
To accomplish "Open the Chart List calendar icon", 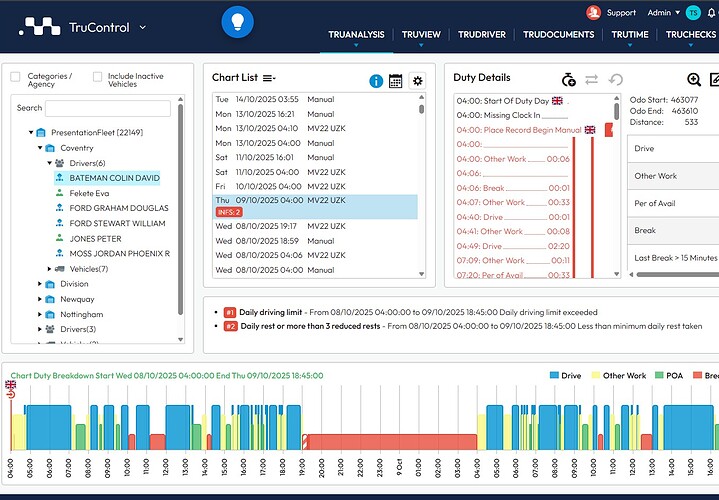I will click(395, 81).
